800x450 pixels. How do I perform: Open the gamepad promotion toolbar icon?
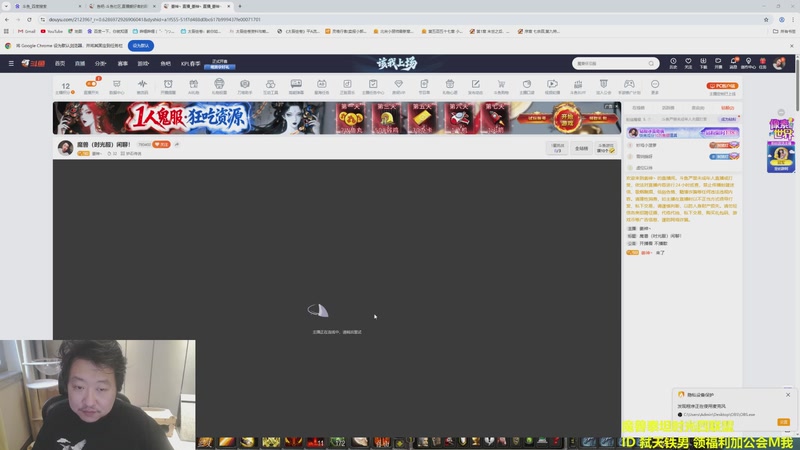(629, 86)
